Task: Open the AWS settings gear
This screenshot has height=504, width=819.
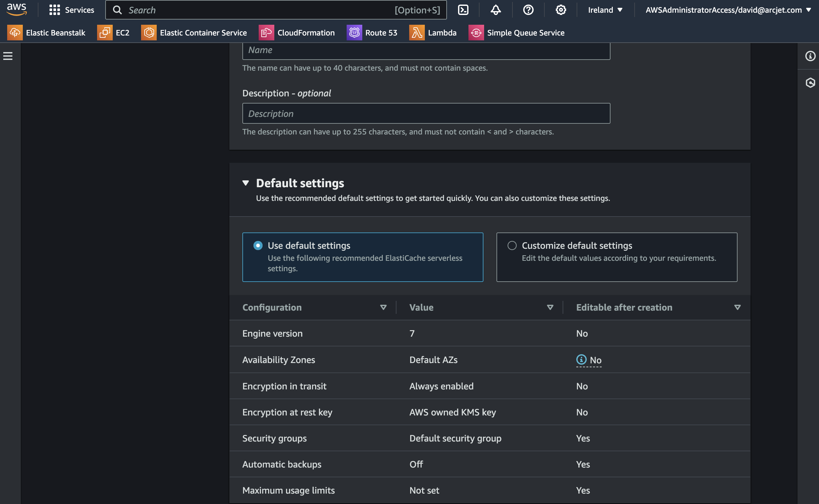Action: 560,10
